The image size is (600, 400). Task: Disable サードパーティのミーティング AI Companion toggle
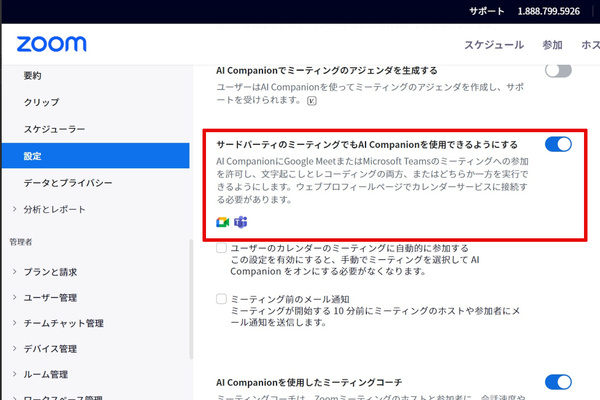coord(558,144)
